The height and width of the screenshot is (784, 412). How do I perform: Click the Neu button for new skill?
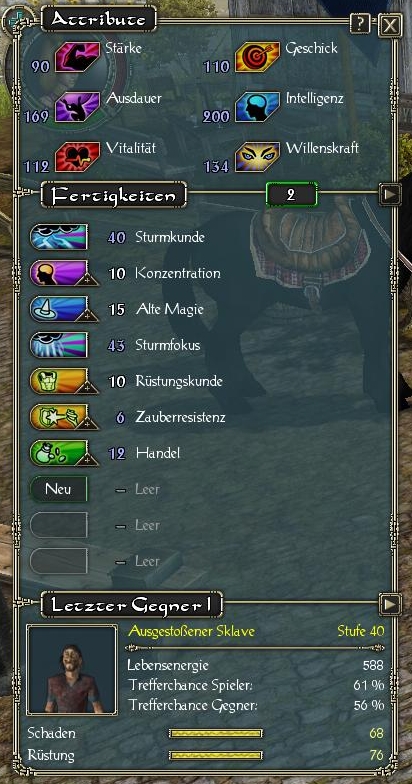pyautogui.click(x=58, y=489)
